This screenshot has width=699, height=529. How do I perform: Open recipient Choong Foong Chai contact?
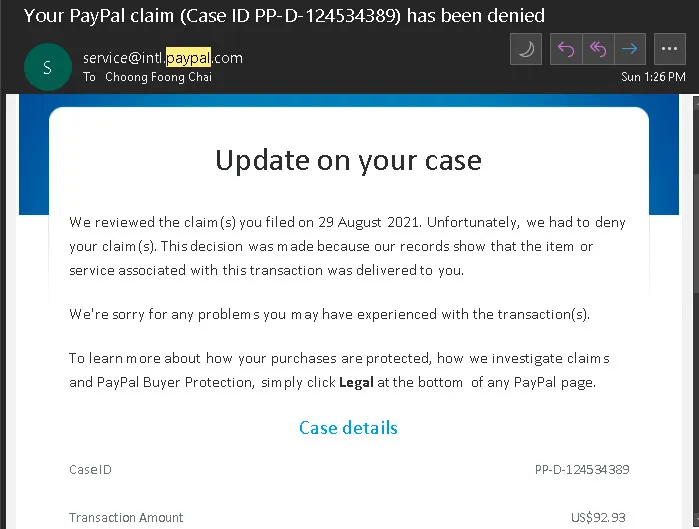158,77
